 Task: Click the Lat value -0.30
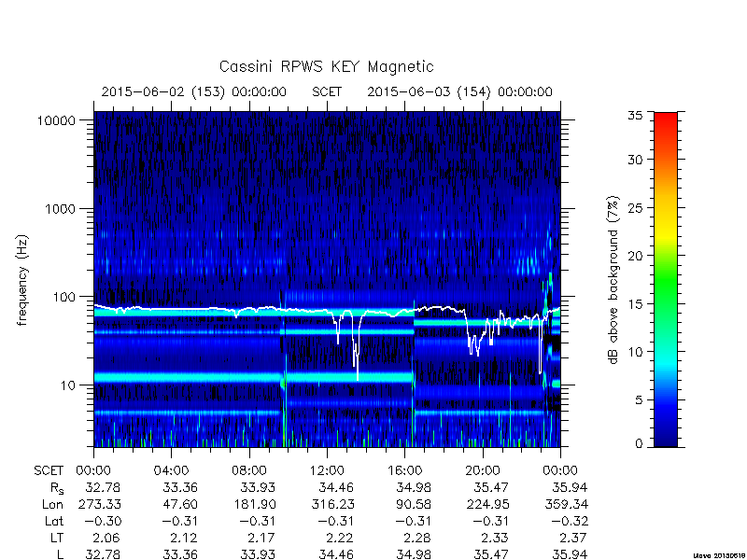pos(103,522)
